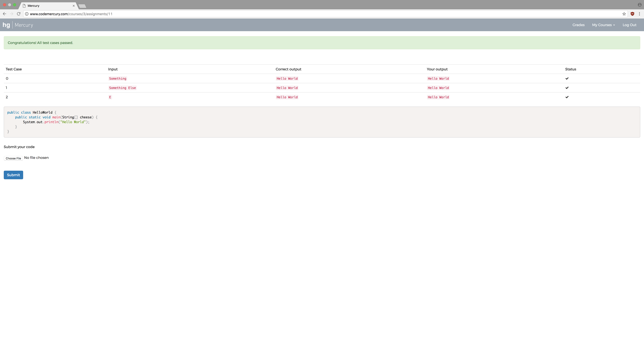Click the Choose File button
This screenshot has width=644, height=362.
coord(13,158)
